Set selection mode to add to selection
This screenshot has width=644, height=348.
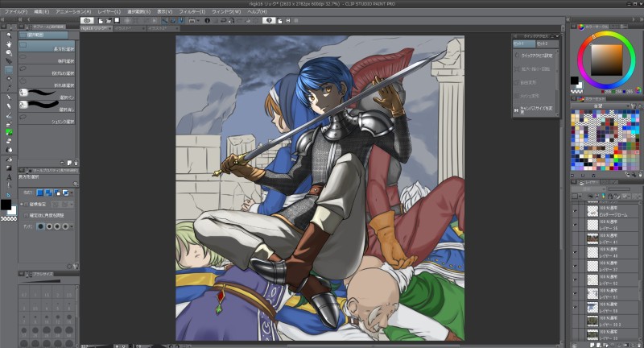48,193
